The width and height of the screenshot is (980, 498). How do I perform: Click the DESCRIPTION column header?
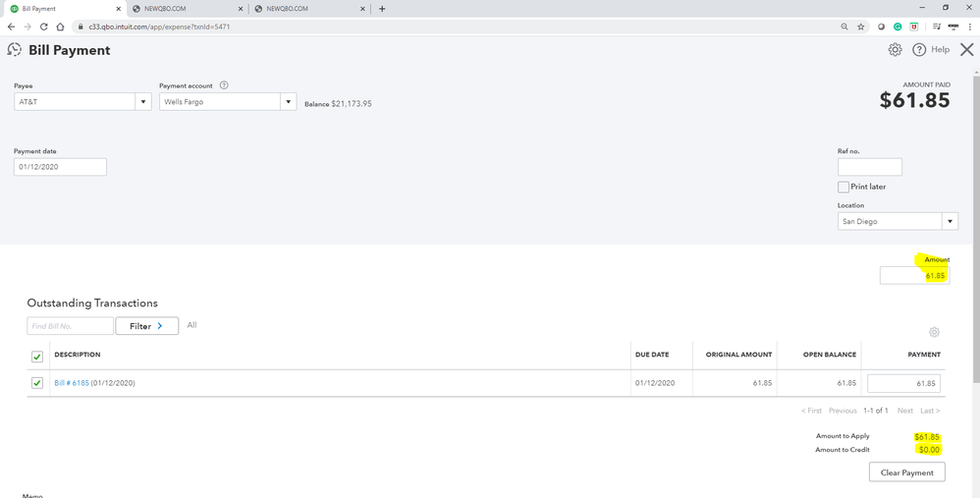(78, 355)
